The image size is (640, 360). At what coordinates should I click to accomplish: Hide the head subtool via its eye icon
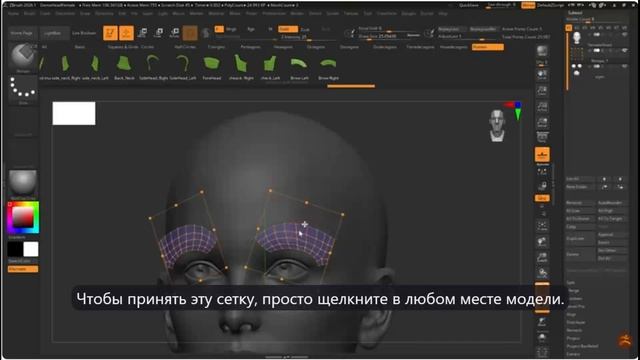(x=624, y=35)
